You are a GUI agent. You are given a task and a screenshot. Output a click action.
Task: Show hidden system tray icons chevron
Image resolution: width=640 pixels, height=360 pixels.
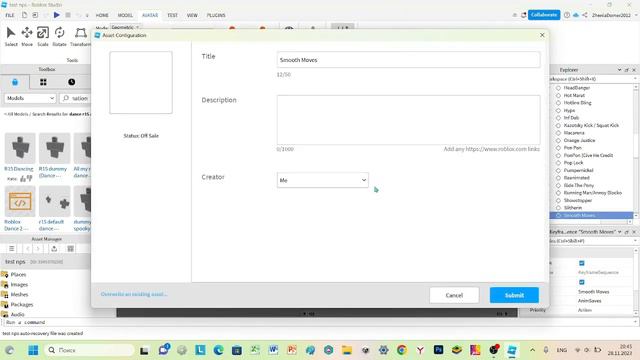[532, 350]
